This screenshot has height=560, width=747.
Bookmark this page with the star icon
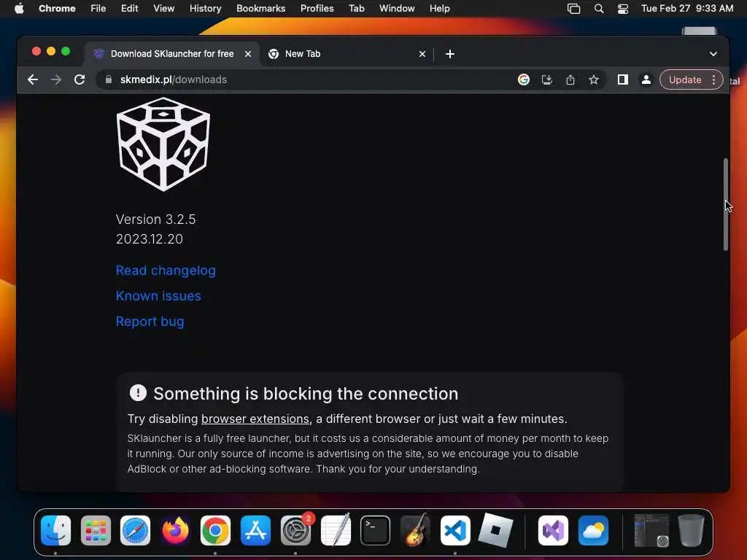point(594,79)
